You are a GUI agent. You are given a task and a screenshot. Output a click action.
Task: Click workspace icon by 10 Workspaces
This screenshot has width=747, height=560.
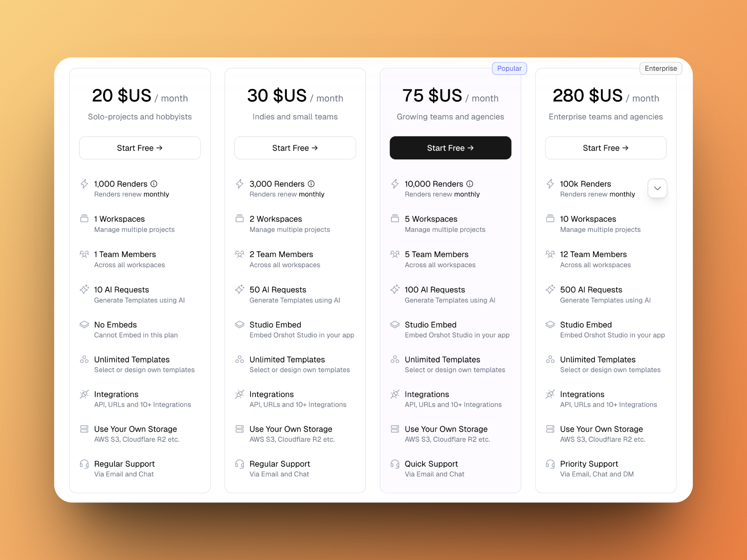tap(550, 219)
